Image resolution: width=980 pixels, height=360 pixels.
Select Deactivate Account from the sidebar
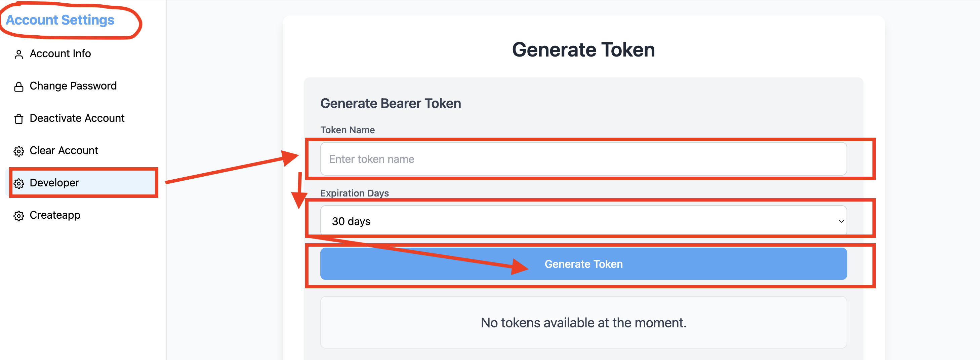pyautogui.click(x=77, y=118)
